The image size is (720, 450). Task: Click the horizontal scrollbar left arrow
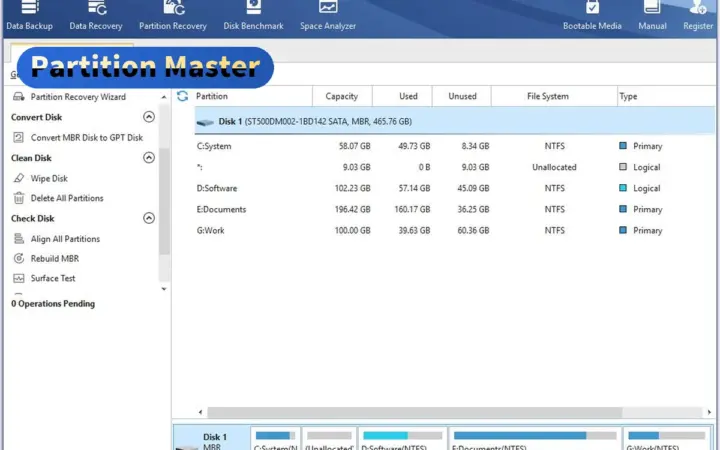(200, 412)
